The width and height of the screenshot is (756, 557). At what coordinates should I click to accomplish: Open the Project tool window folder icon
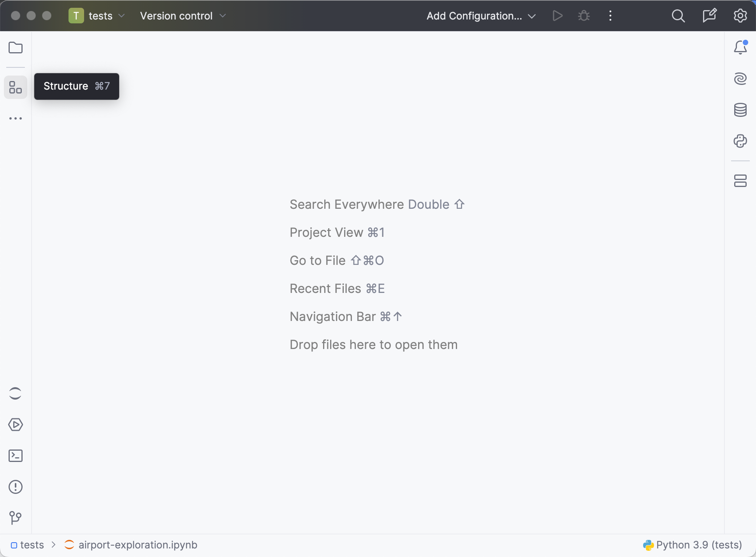click(16, 48)
